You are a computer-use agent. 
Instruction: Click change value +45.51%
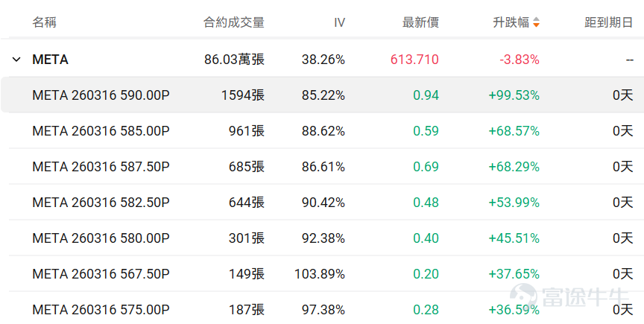(x=514, y=238)
